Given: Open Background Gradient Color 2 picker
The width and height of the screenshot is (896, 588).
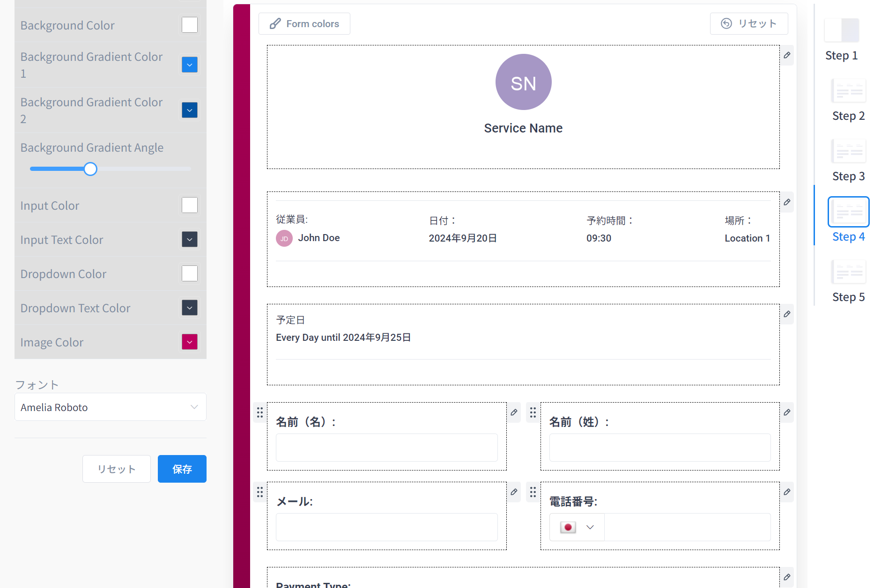Looking at the screenshot, I should click(190, 110).
